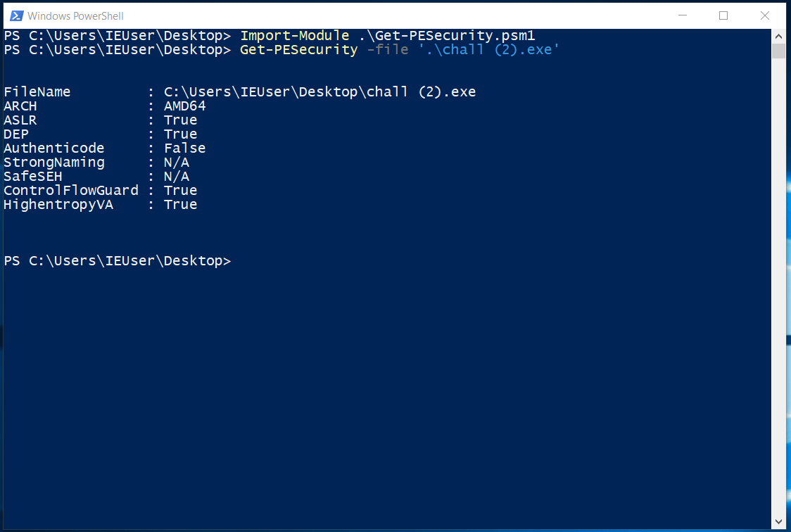Click the scrollbar down arrow

click(x=778, y=521)
